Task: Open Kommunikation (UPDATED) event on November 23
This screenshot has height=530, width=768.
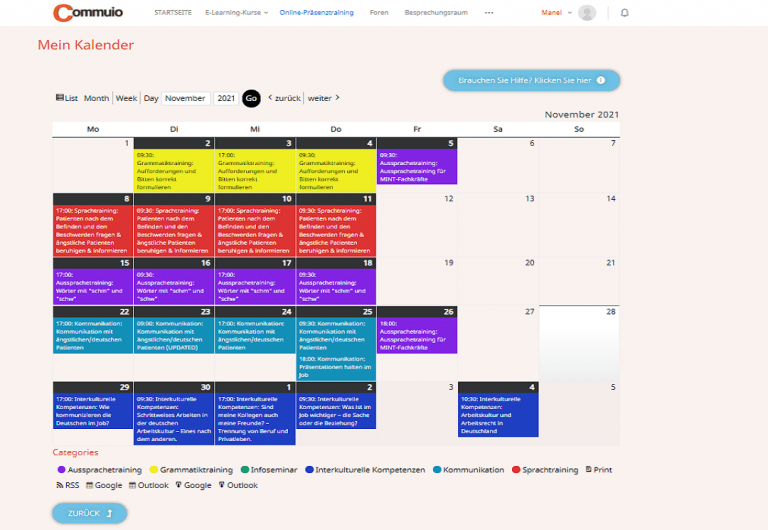Action: [x=174, y=336]
